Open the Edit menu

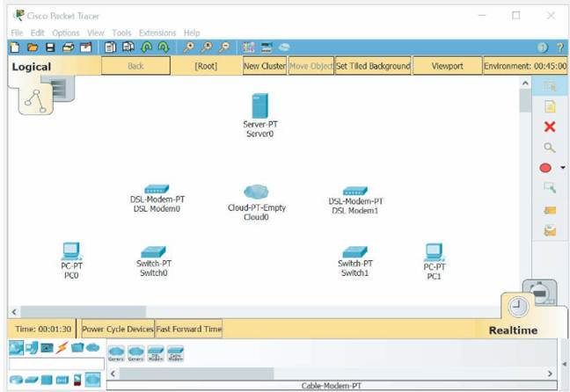pyautogui.click(x=37, y=33)
